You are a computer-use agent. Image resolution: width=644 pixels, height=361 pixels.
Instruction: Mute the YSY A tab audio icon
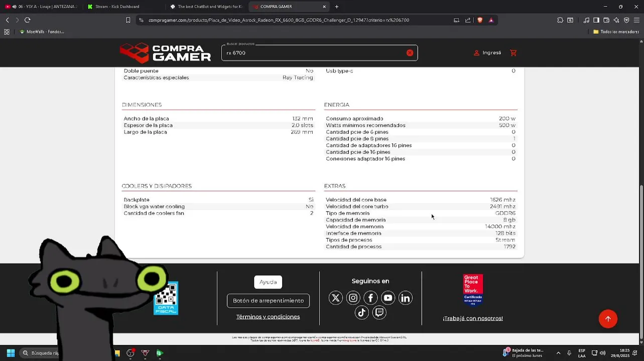click(14, 7)
